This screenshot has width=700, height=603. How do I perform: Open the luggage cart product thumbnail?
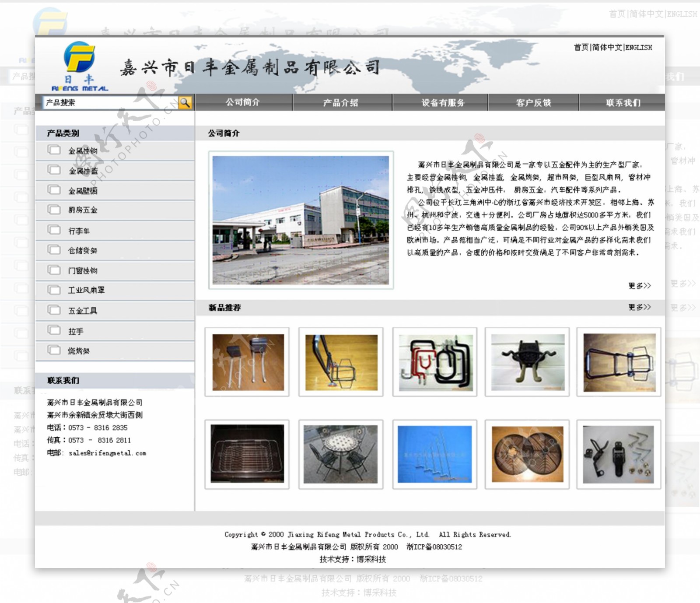pyautogui.click(x=341, y=362)
